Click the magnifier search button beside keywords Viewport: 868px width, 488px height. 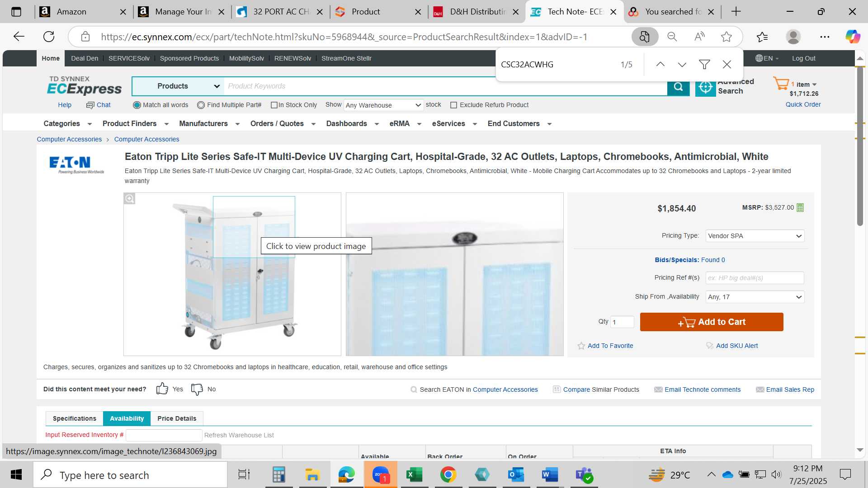pos(678,86)
